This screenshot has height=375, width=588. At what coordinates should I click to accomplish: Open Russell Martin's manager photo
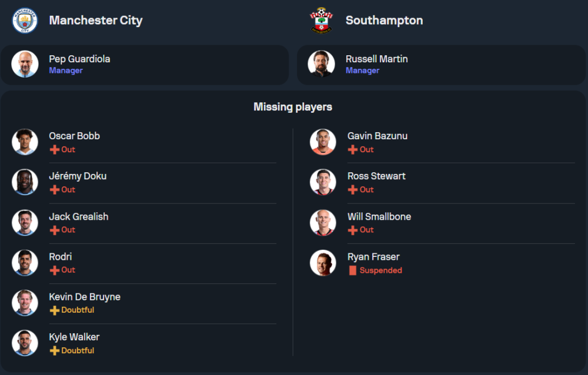[321, 64]
